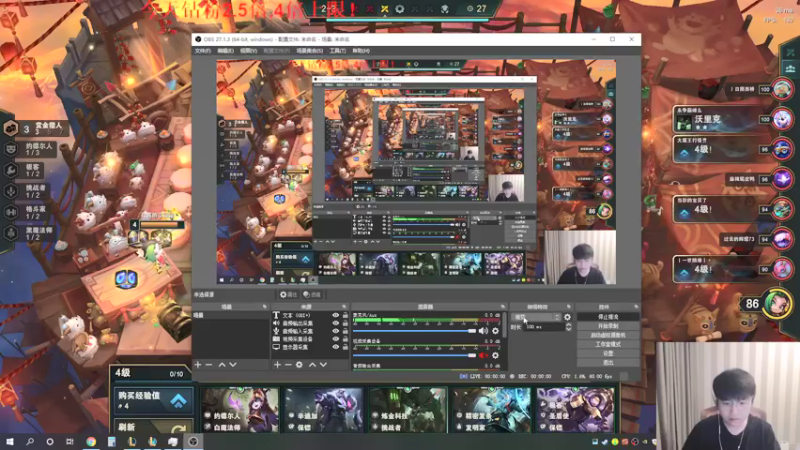
Task: Click the transition duration input field
Action: tap(544, 327)
